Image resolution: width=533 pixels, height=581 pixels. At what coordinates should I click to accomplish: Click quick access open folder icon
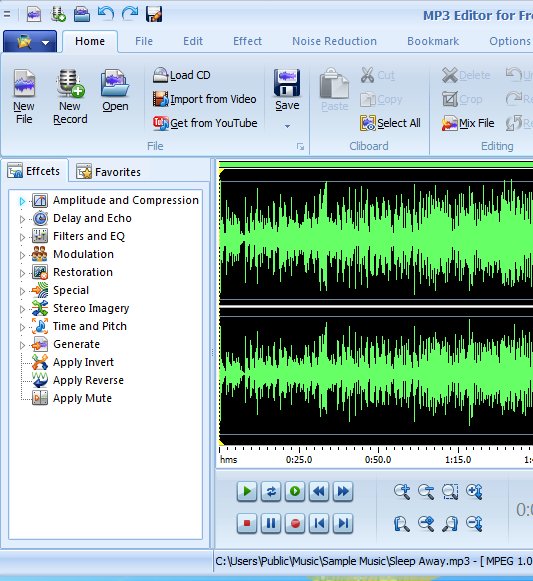click(82, 14)
